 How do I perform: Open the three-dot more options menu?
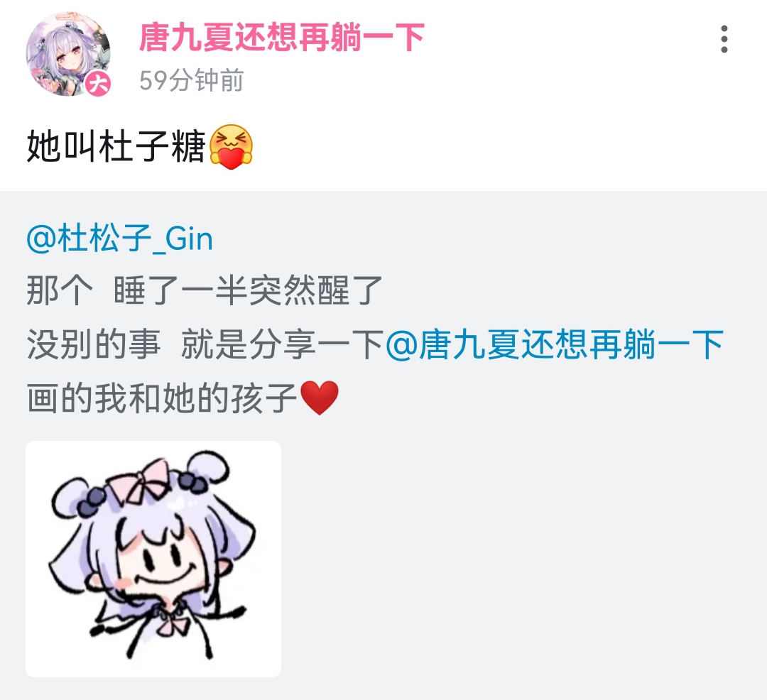click(724, 39)
